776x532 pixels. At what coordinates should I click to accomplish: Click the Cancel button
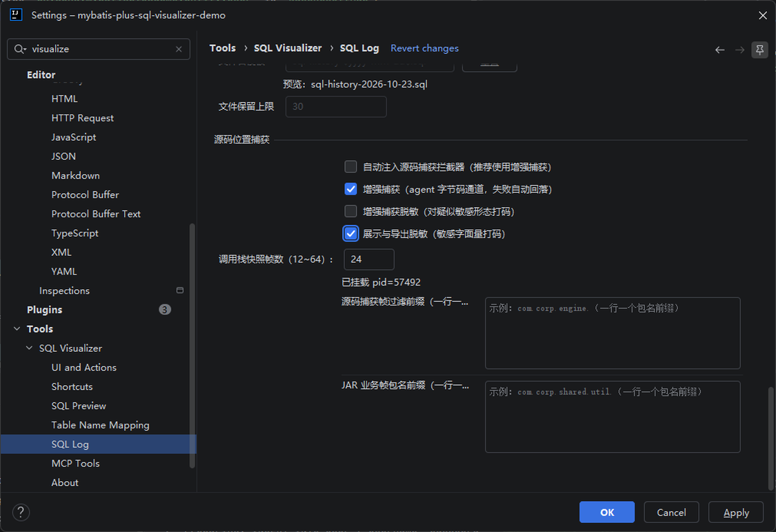[x=671, y=512]
